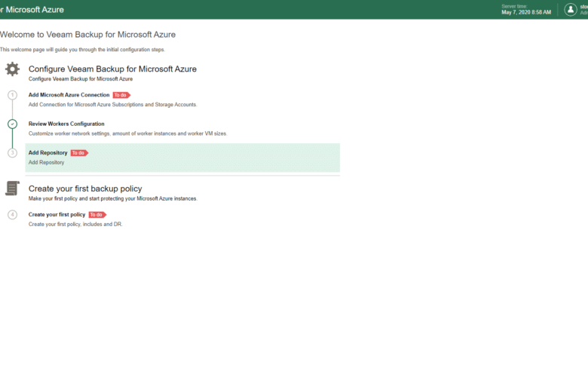Viewport: 588px width, 389px height.
Task: Click the gear icon beside Configure Veeam Backup
Action: (12, 69)
